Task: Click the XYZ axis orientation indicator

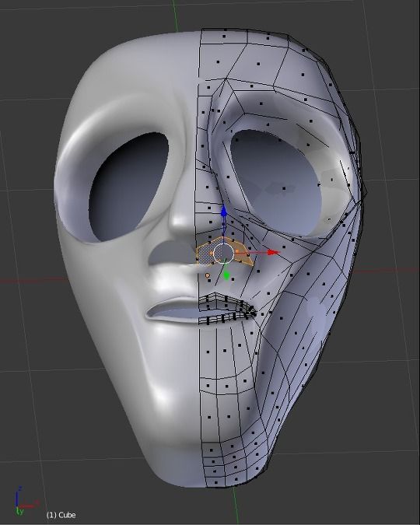Action: (x=24, y=501)
